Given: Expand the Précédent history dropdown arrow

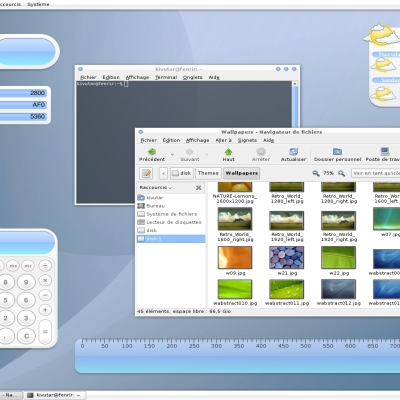Looking at the screenshot, I should 172,154.
